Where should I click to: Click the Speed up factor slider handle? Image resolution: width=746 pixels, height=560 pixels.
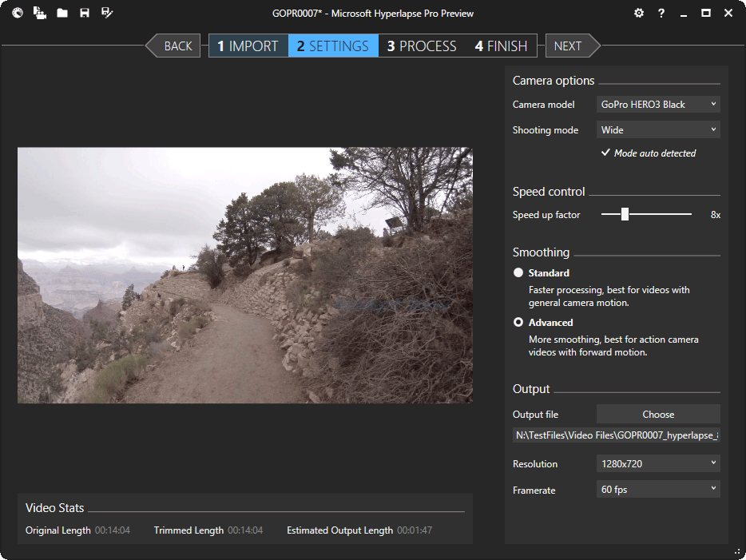pos(625,214)
